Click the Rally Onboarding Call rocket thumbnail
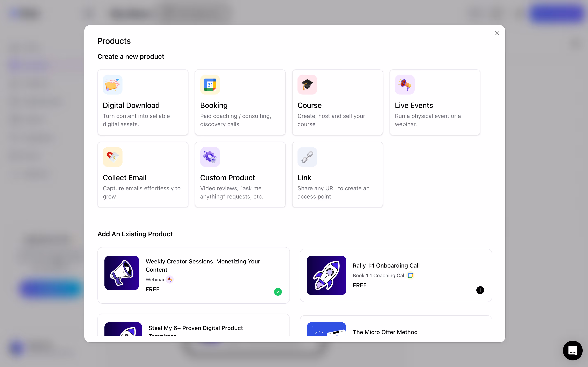 [x=326, y=275]
